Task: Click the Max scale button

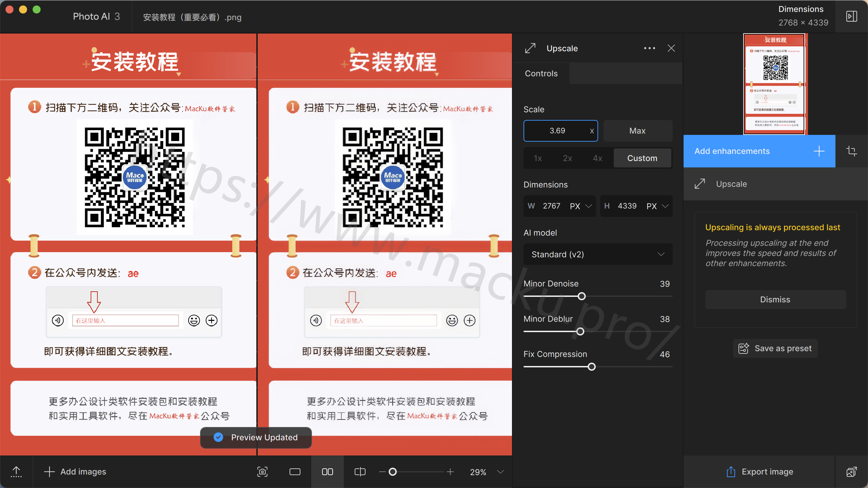Action: (637, 131)
